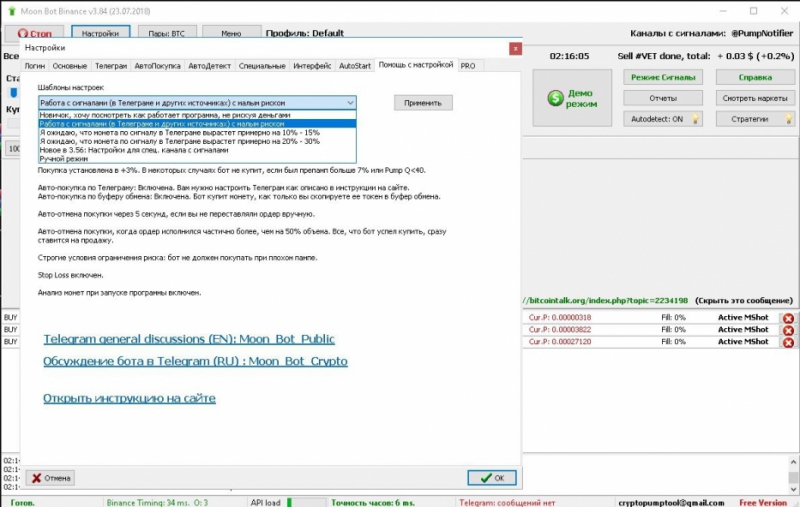Image resolution: width=800 pixels, height=507 pixels.
Task: Open the Отчеты button
Action: tap(663, 98)
